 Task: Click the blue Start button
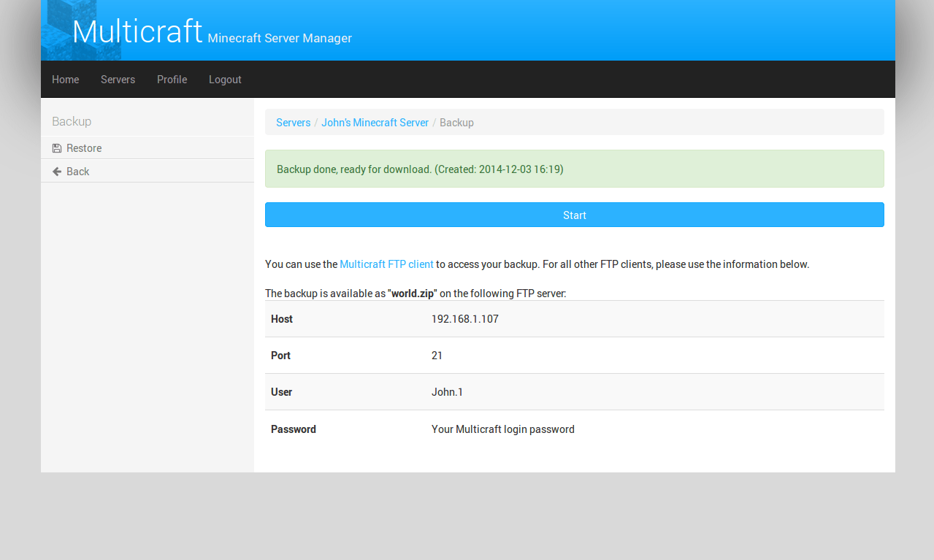click(x=575, y=215)
